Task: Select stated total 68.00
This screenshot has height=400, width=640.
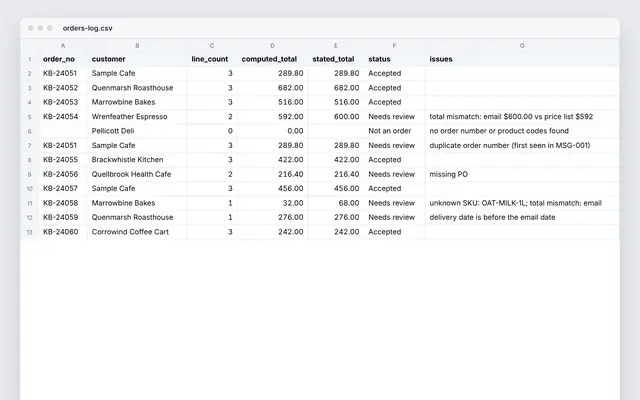Action: click(336, 203)
